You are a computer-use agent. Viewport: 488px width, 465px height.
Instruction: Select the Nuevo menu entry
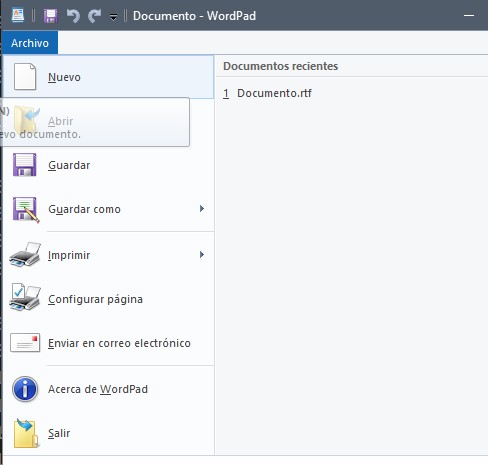tap(108, 77)
